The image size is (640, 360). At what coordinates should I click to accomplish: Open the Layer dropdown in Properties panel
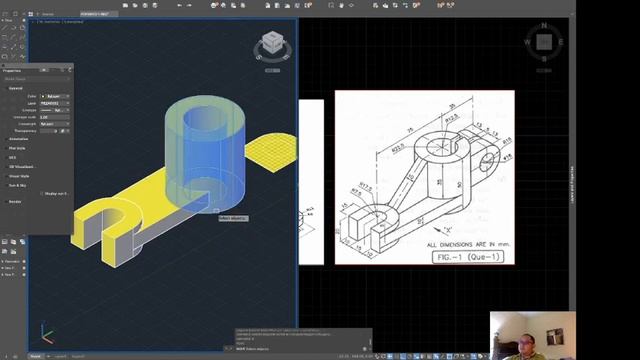55,103
